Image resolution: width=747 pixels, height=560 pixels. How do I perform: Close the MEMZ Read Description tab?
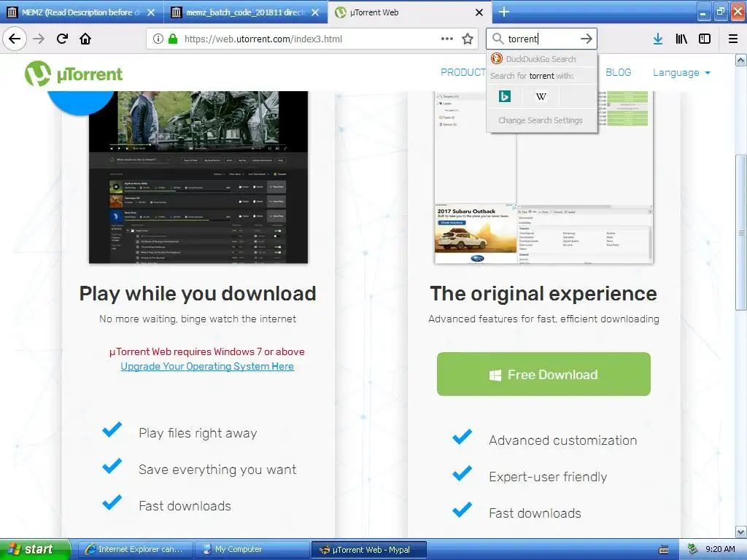coord(151,12)
